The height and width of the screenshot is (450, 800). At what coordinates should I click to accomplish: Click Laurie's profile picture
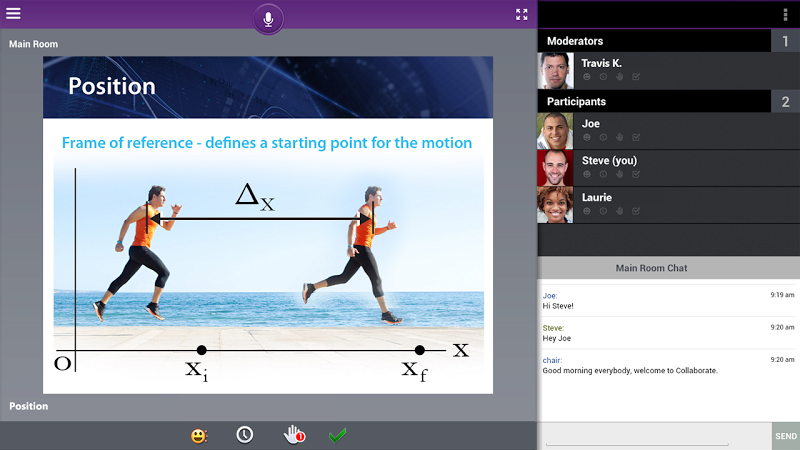(x=555, y=205)
